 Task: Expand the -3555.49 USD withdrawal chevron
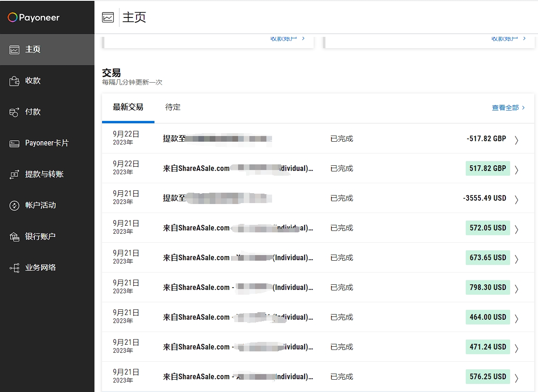tap(516, 200)
